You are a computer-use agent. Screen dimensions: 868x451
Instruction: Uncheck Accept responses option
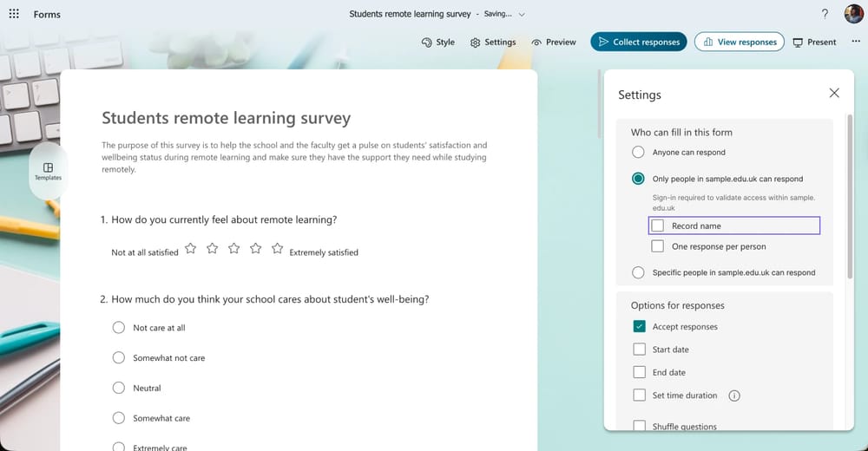[640, 327]
